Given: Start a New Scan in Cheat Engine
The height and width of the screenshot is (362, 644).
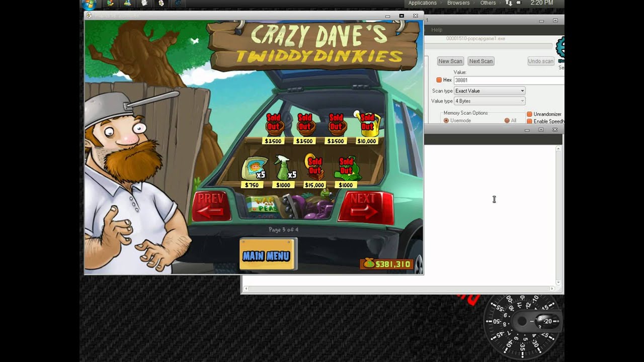Looking at the screenshot, I should tap(450, 61).
